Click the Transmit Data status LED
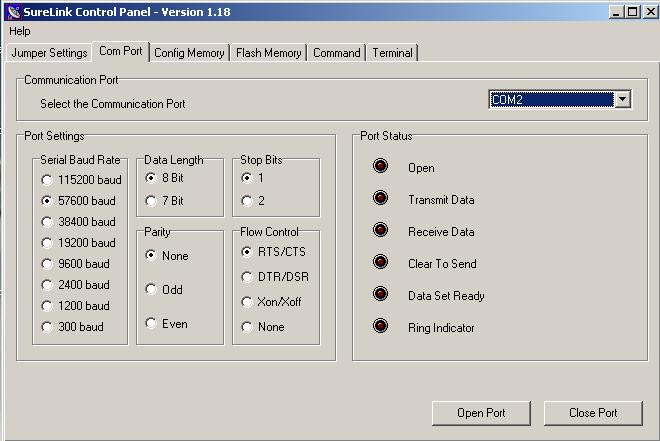 click(x=381, y=198)
